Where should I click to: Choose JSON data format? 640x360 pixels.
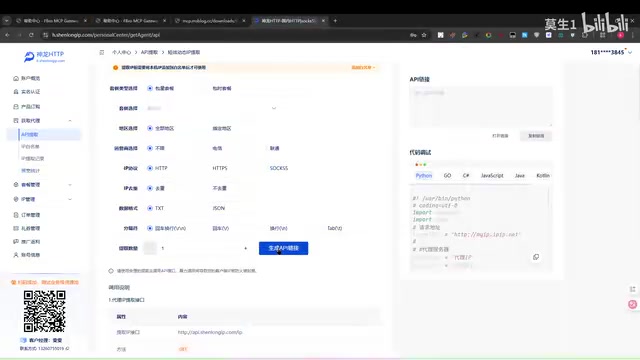coord(218,208)
